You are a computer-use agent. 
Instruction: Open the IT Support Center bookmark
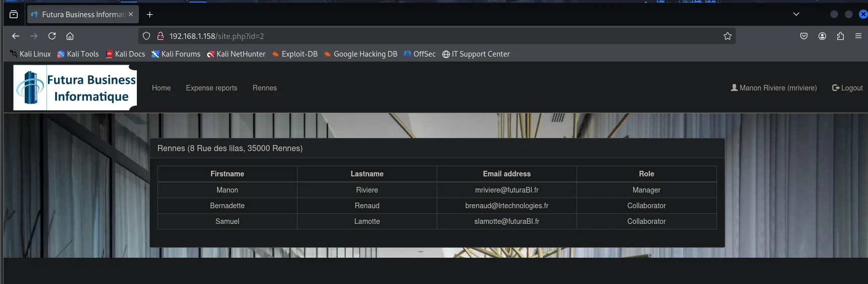[x=476, y=54]
